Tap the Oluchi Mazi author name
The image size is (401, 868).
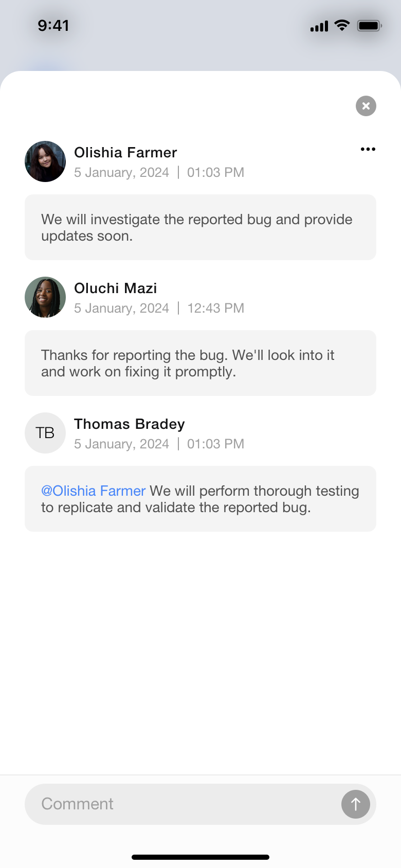pos(116,288)
